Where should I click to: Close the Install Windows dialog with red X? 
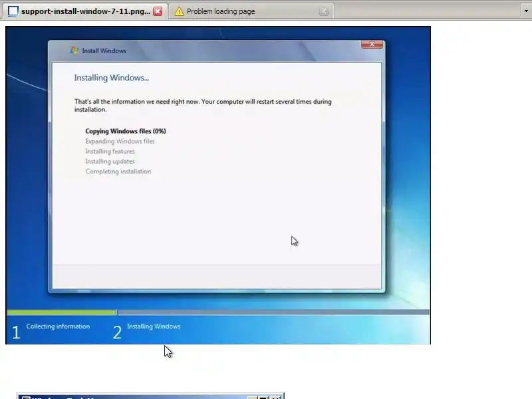click(x=372, y=45)
